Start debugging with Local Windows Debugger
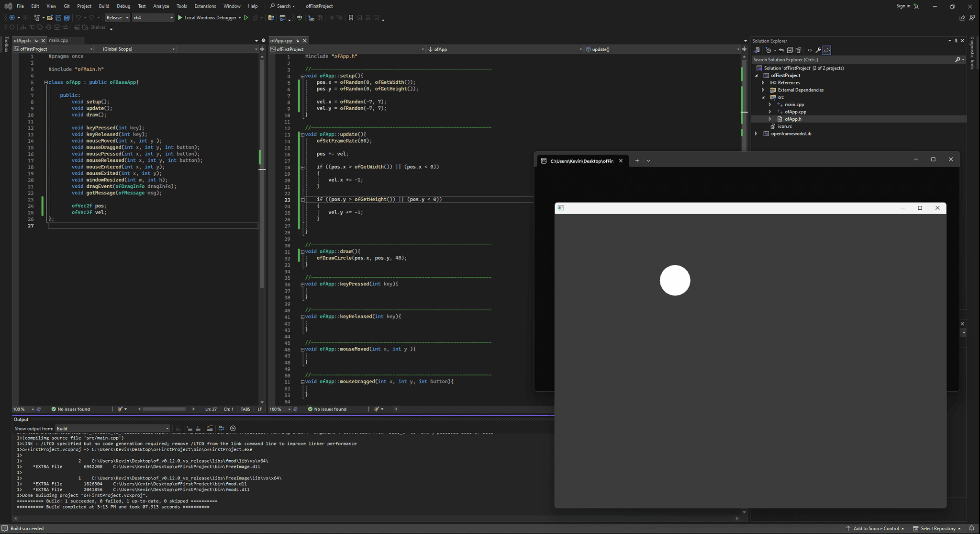980x534 pixels. click(209, 18)
